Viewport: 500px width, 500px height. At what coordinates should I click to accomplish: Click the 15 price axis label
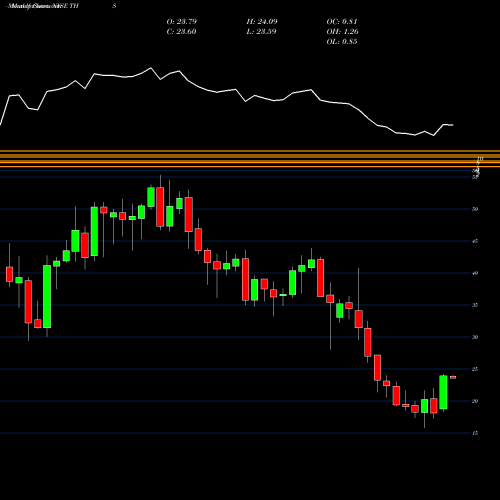tap(475, 433)
